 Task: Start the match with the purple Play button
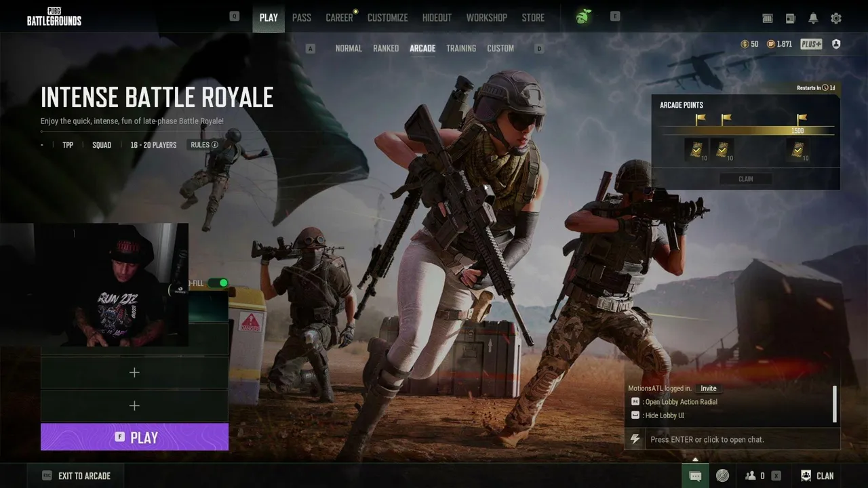click(x=134, y=437)
